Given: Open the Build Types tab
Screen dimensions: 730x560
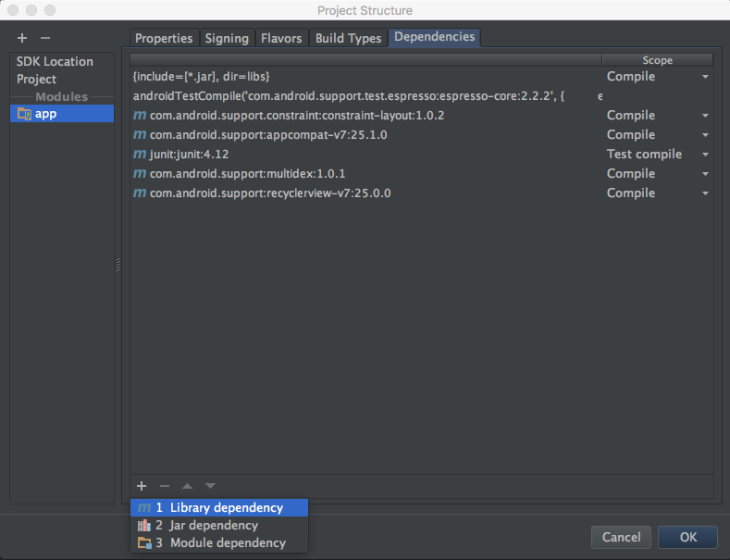Looking at the screenshot, I should [x=348, y=38].
